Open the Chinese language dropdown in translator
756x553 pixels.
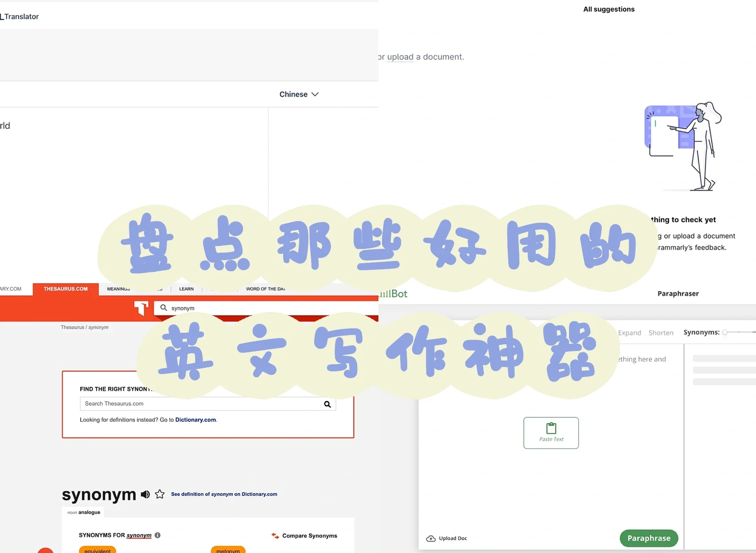(299, 94)
